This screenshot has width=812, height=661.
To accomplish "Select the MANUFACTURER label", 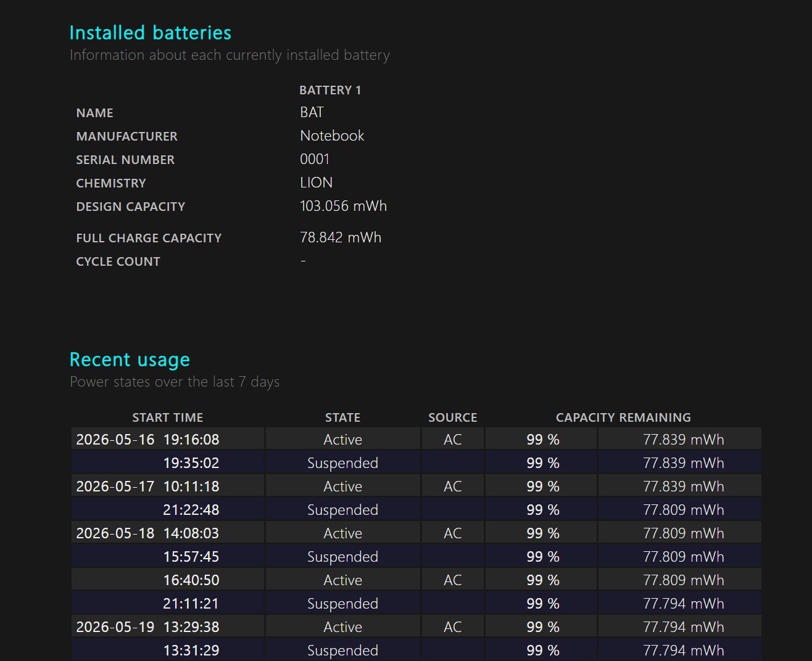I will tap(126, 136).
